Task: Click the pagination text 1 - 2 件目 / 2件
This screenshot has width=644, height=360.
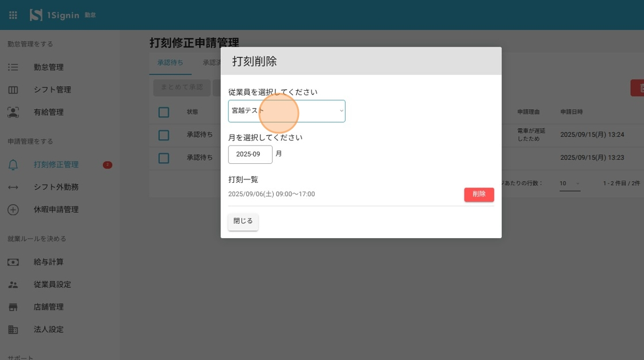Action: [x=622, y=183]
